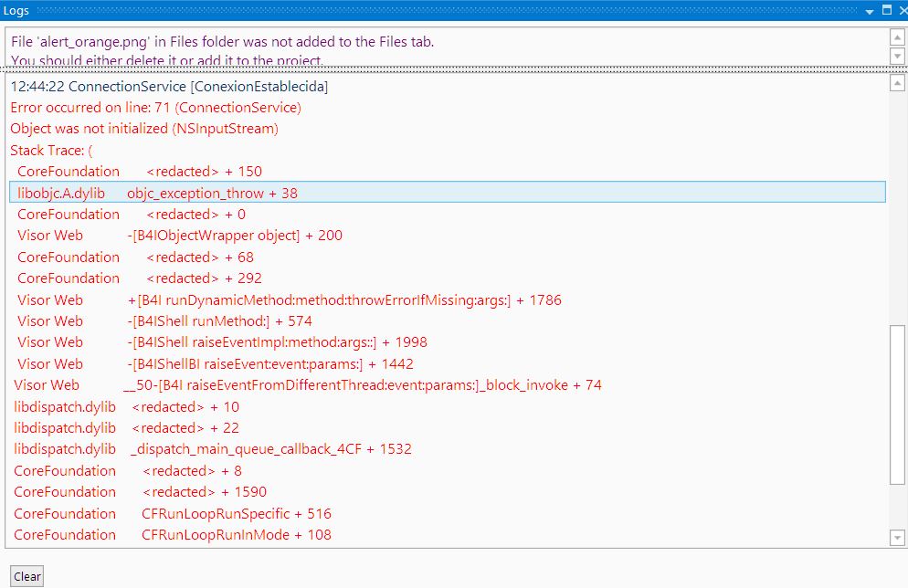Close the Logs panel

point(903,10)
